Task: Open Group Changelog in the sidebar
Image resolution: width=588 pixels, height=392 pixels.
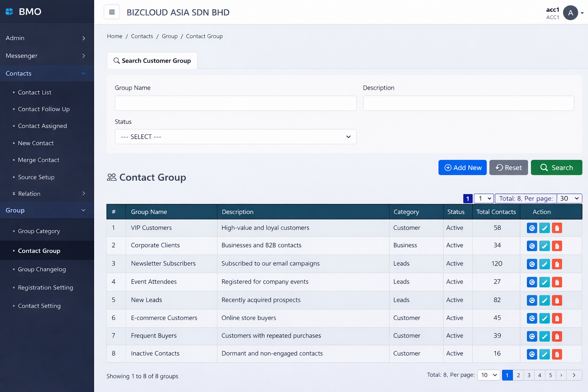Action: click(42, 269)
